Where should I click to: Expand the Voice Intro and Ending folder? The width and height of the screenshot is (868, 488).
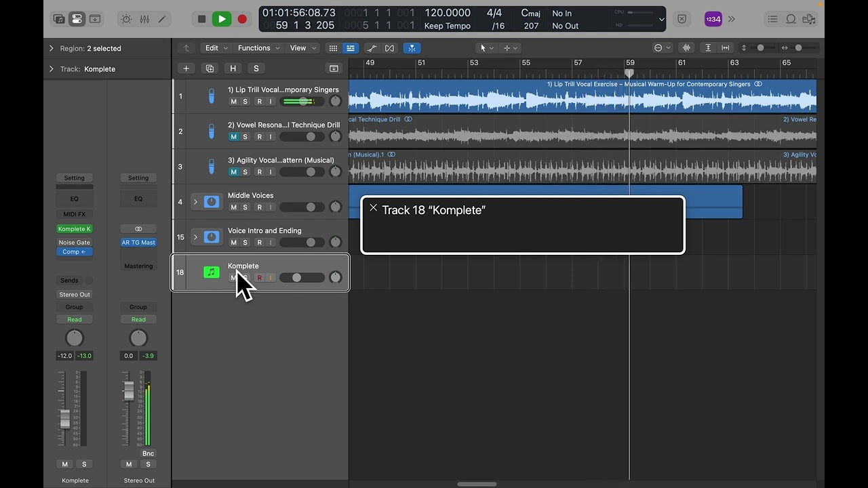click(x=195, y=237)
